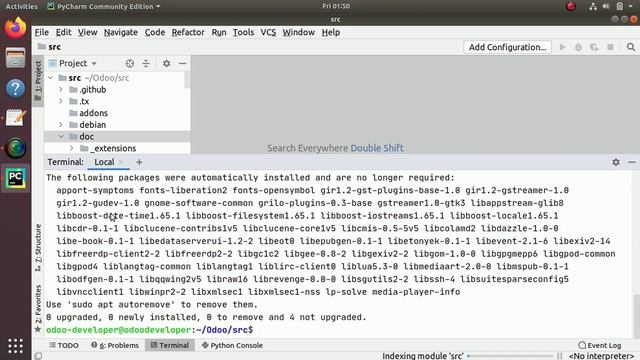Open Terminal settings gear icon
This screenshot has width=640, height=360.
[x=616, y=162]
